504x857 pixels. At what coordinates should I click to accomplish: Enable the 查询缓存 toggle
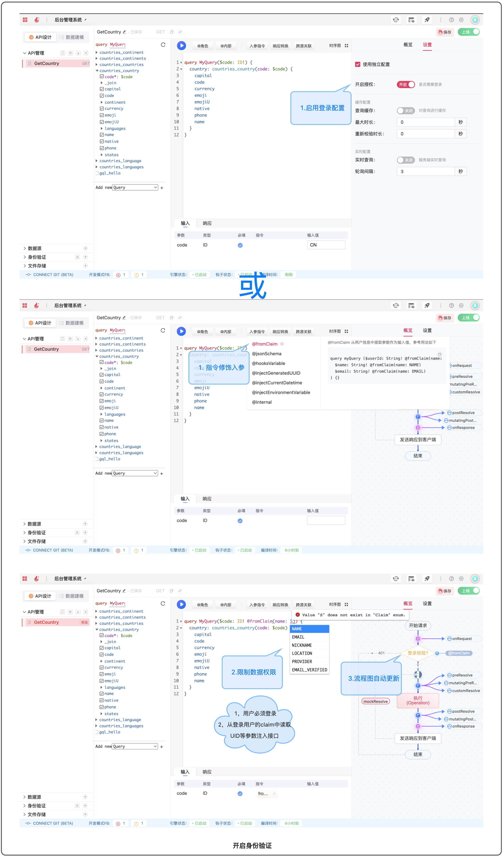point(405,111)
